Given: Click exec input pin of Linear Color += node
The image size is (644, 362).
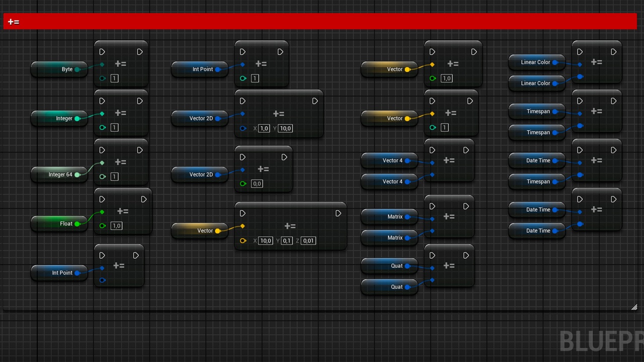Looking at the screenshot, I should pyautogui.click(x=580, y=52).
